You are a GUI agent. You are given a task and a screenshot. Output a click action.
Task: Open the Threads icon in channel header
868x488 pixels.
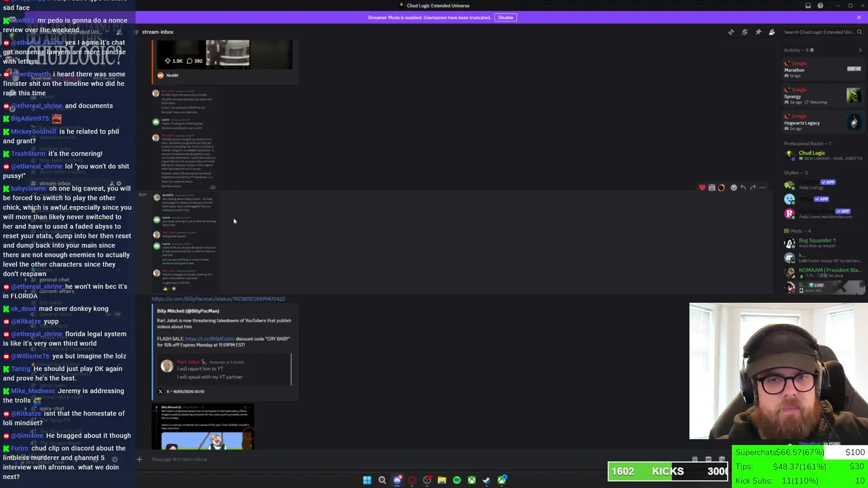click(731, 32)
